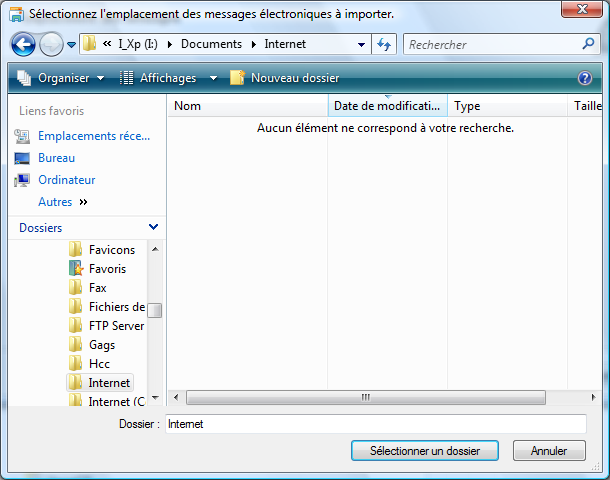
Task: Click the Refresh button next to the address bar
Action: point(384,44)
